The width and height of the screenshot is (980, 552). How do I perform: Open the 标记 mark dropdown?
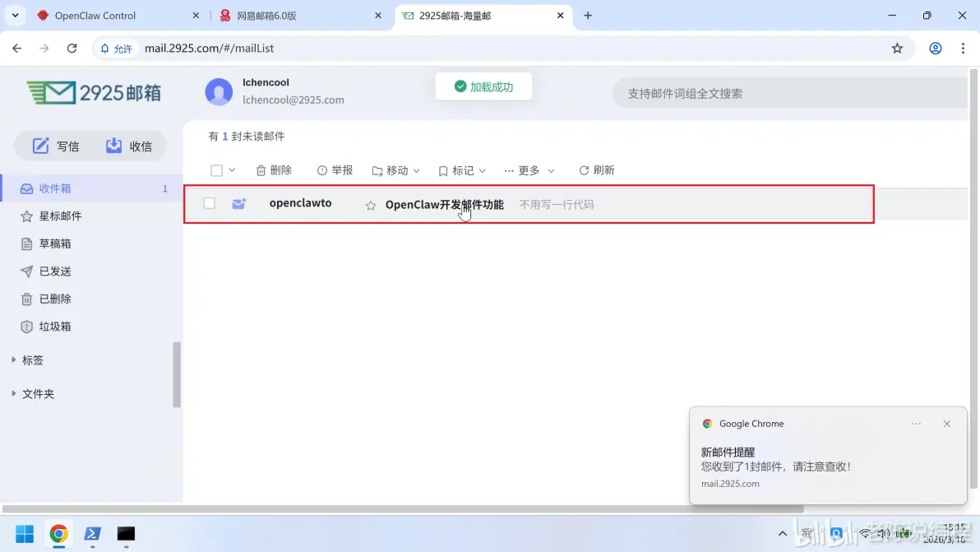[462, 170]
